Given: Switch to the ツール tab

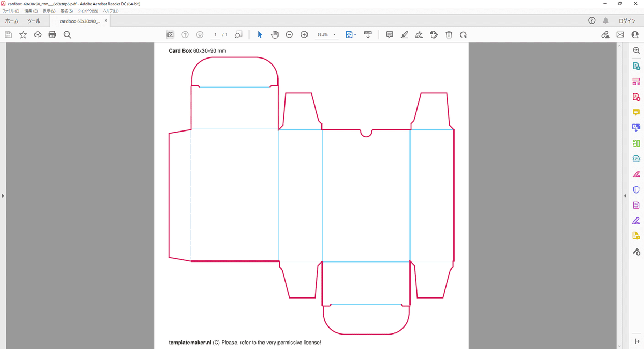Looking at the screenshot, I should (34, 21).
